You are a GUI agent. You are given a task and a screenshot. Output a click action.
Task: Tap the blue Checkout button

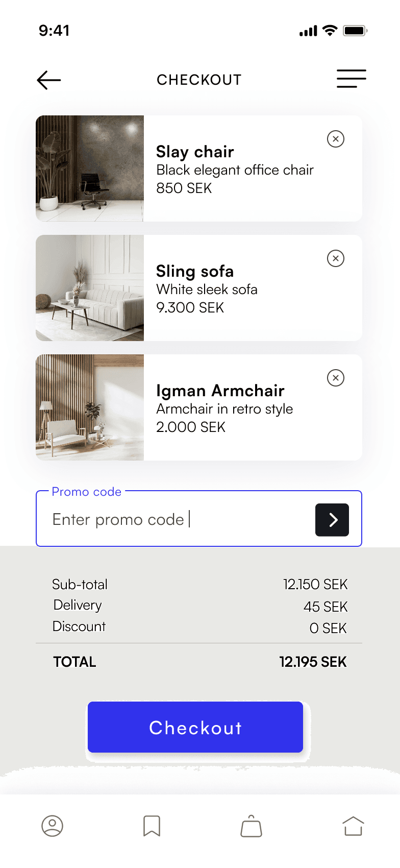click(x=195, y=727)
